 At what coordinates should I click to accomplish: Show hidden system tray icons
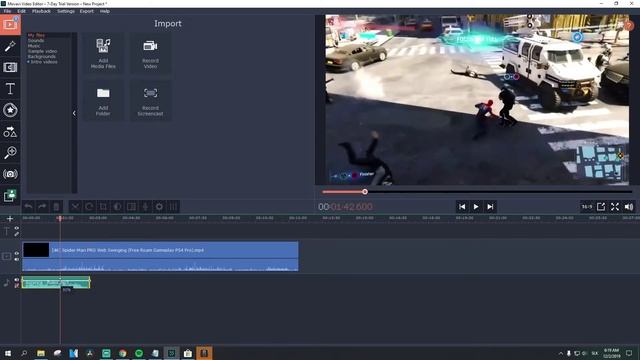(561, 353)
